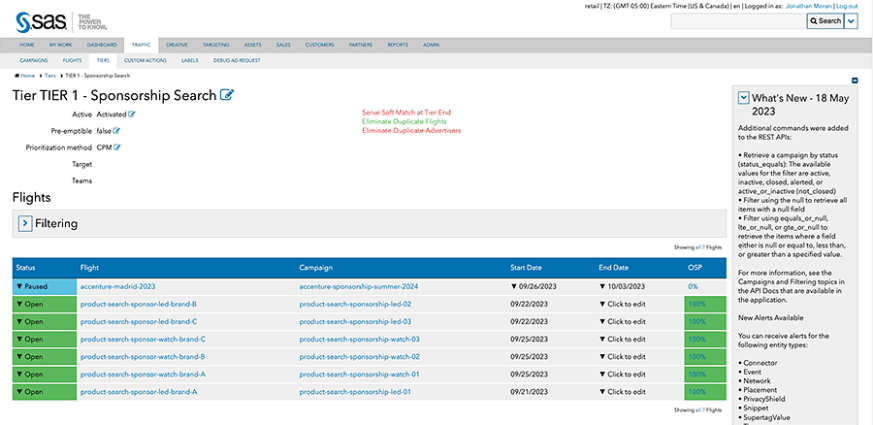The height and width of the screenshot is (425, 873).
Task: Edit the Pre-emptible value pencil icon
Action: (x=117, y=131)
